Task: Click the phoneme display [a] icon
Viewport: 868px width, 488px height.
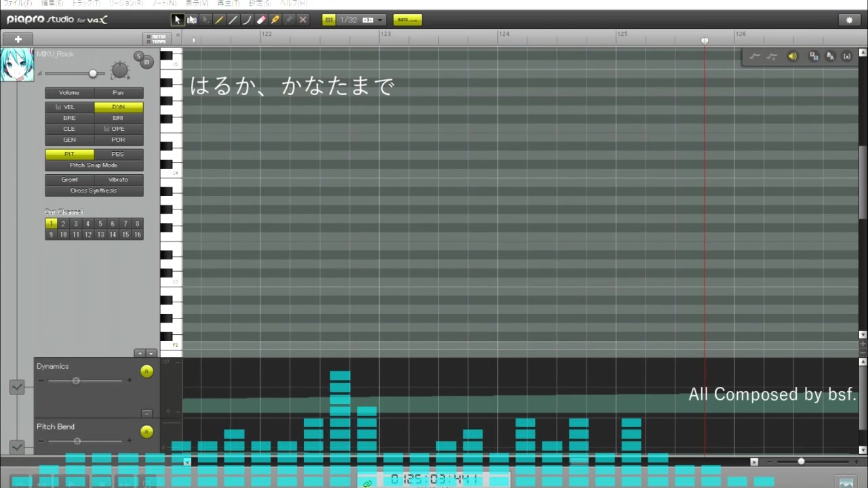Action: point(847,56)
